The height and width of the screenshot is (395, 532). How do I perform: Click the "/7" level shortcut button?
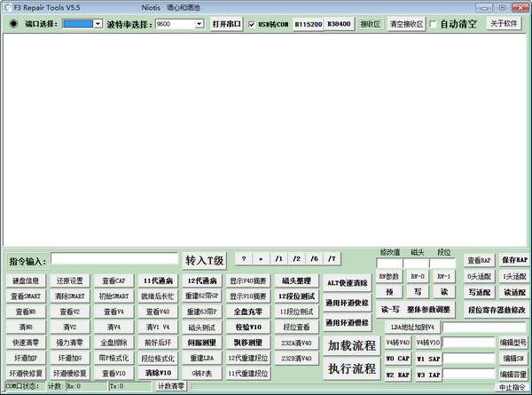pyautogui.click(x=332, y=258)
